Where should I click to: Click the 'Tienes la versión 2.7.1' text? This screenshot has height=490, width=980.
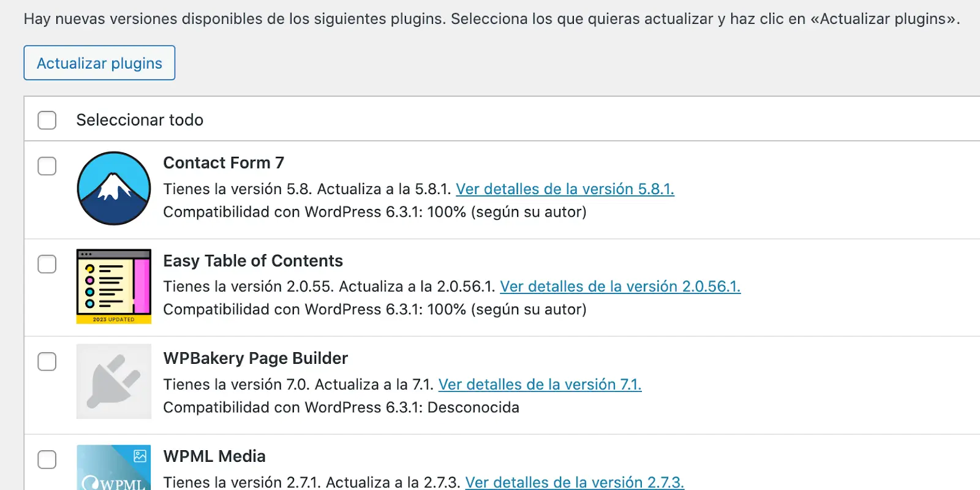[242, 482]
